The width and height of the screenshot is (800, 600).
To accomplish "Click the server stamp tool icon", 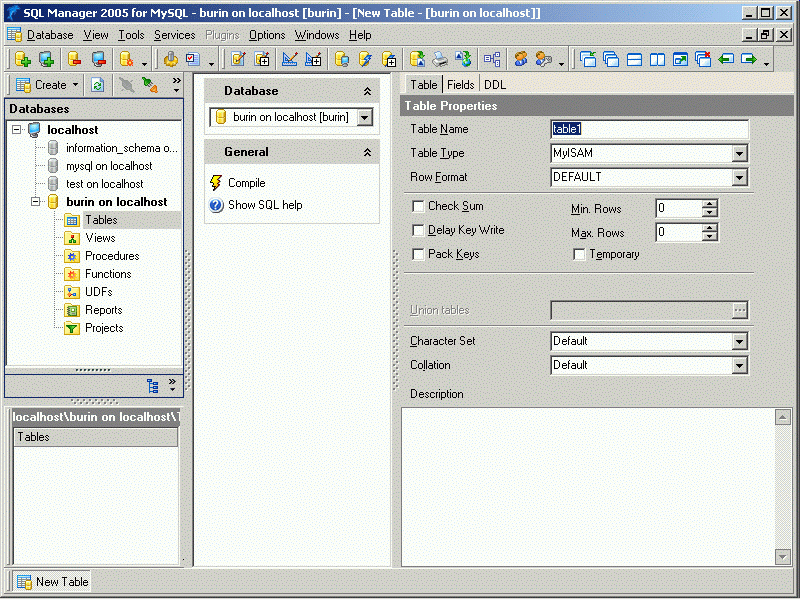I will pos(171,59).
